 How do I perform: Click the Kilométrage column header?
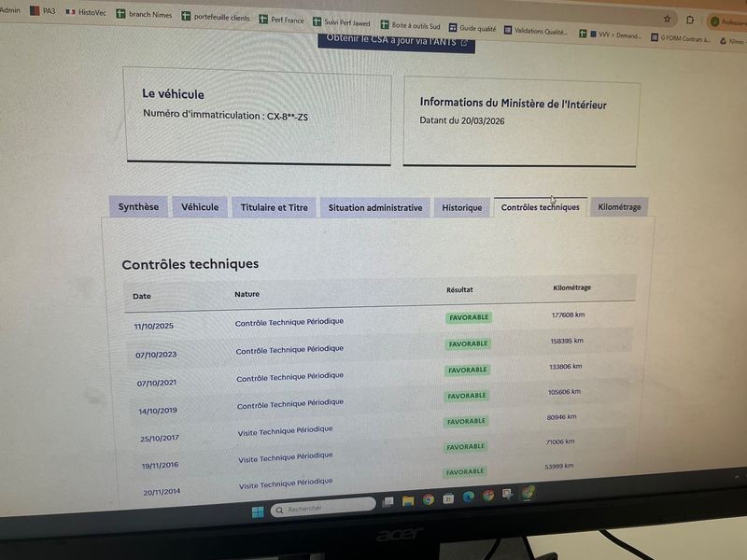571,287
